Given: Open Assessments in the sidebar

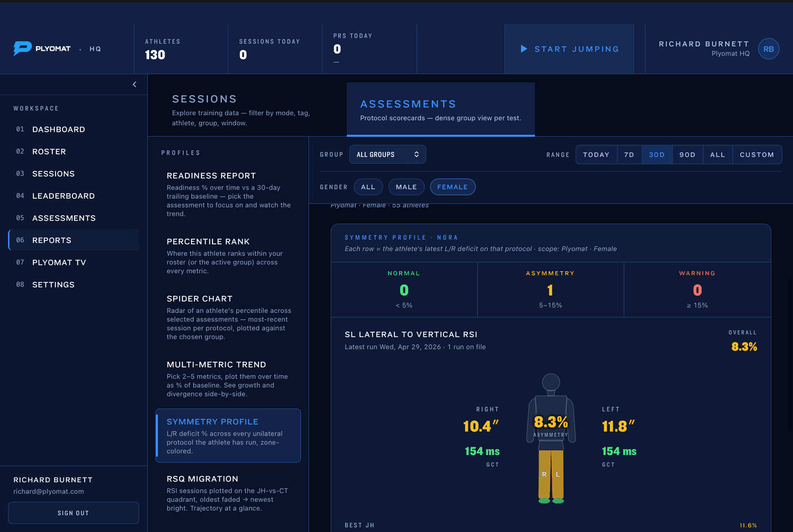Looking at the screenshot, I should pos(73,218).
